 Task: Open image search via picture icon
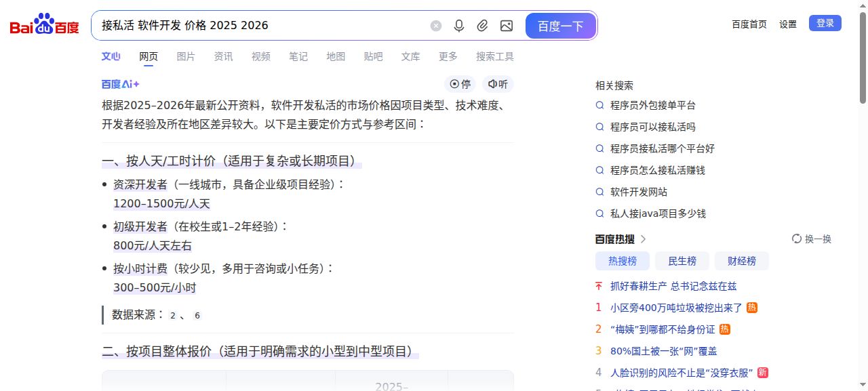506,26
